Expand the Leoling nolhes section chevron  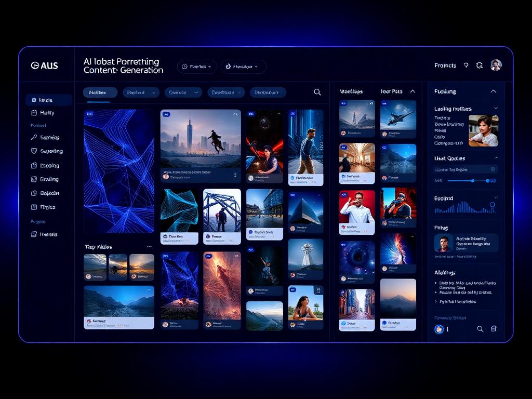(496, 108)
